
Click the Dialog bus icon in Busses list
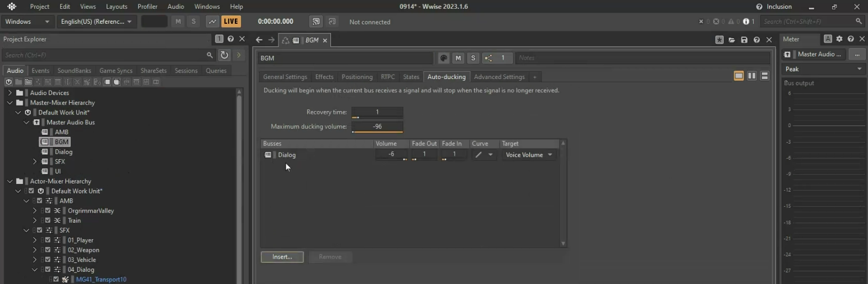pos(268,155)
